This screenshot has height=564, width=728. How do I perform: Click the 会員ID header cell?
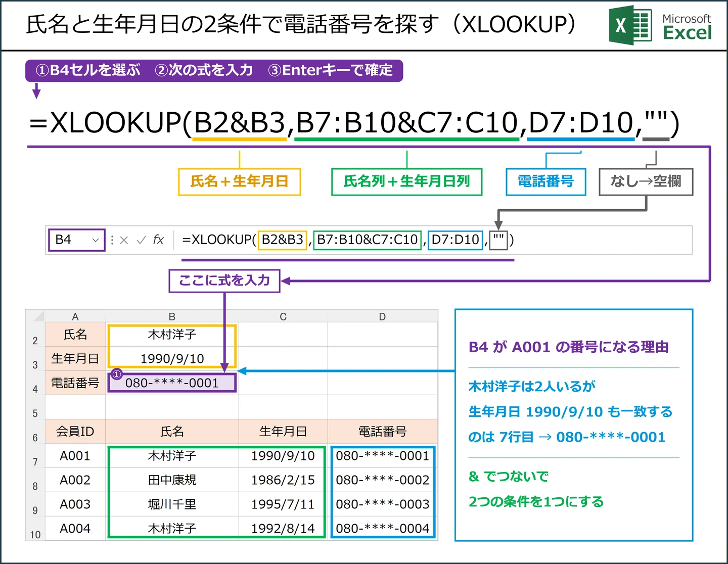[x=75, y=432]
